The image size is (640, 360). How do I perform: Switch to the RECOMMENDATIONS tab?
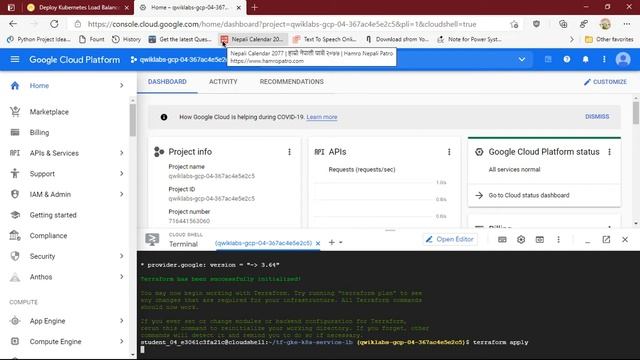291,82
